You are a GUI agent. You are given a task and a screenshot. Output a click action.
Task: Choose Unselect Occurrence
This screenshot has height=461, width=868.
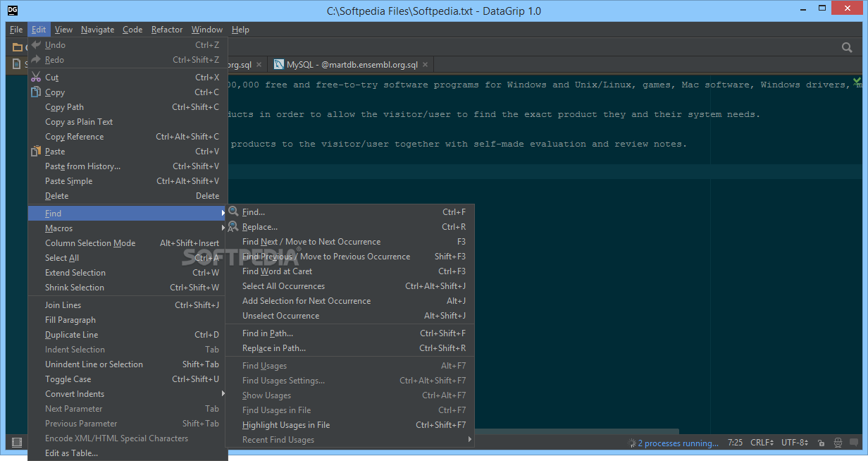(350, 315)
